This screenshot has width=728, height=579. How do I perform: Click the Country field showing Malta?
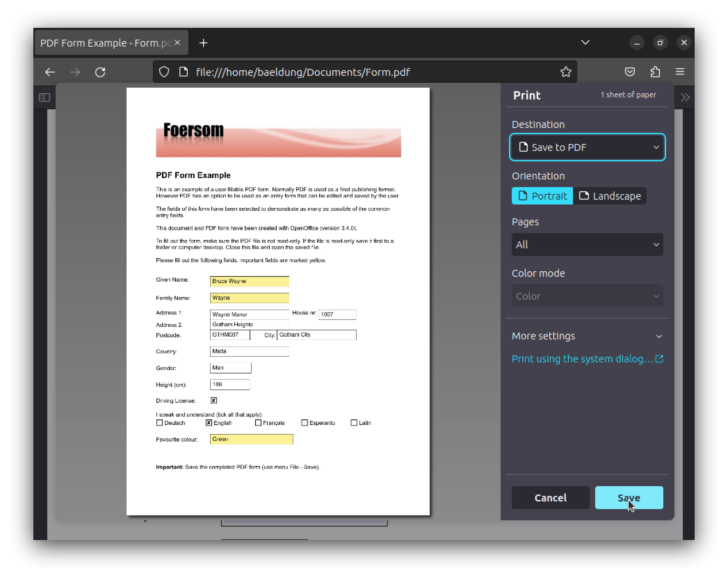point(249,351)
